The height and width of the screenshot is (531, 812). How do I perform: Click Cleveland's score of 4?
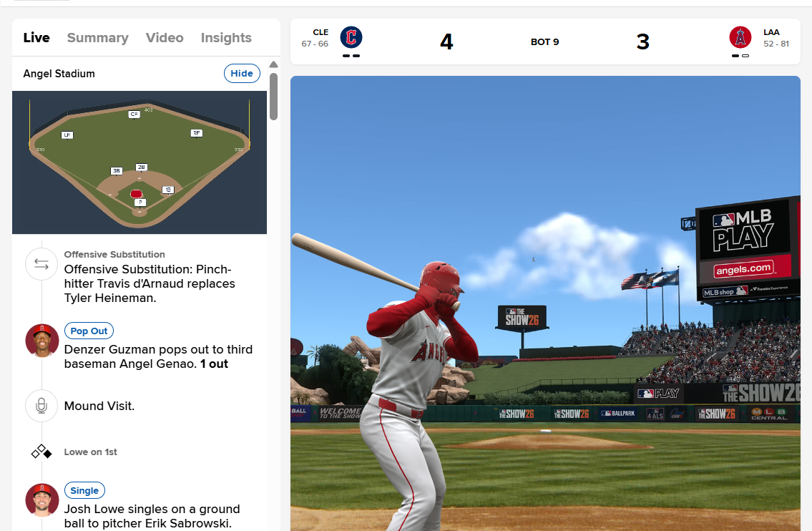point(446,42)
